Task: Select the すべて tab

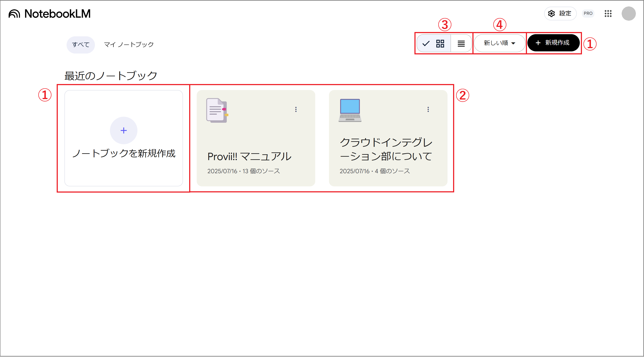Action: coord(81,44)
